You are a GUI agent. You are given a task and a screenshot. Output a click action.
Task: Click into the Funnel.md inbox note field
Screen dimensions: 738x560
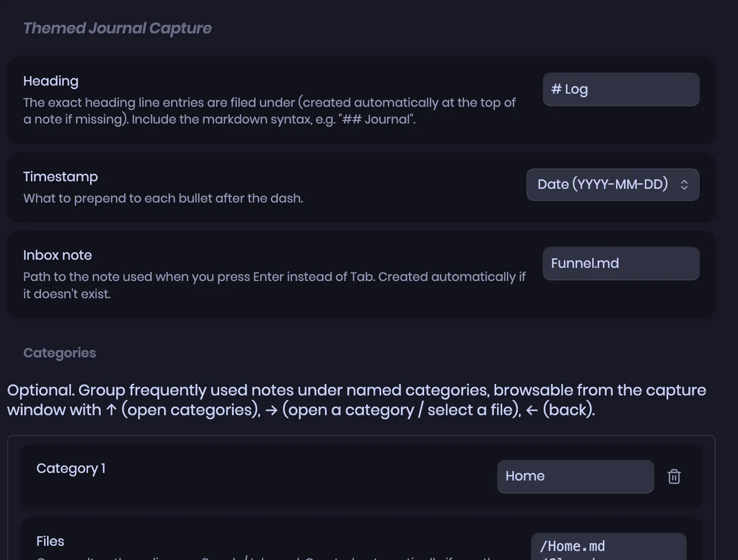tap(621, 263)
